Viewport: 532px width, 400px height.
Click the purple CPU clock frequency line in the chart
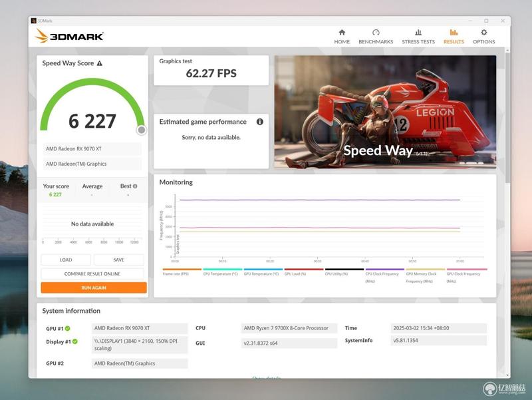point(320,200)
